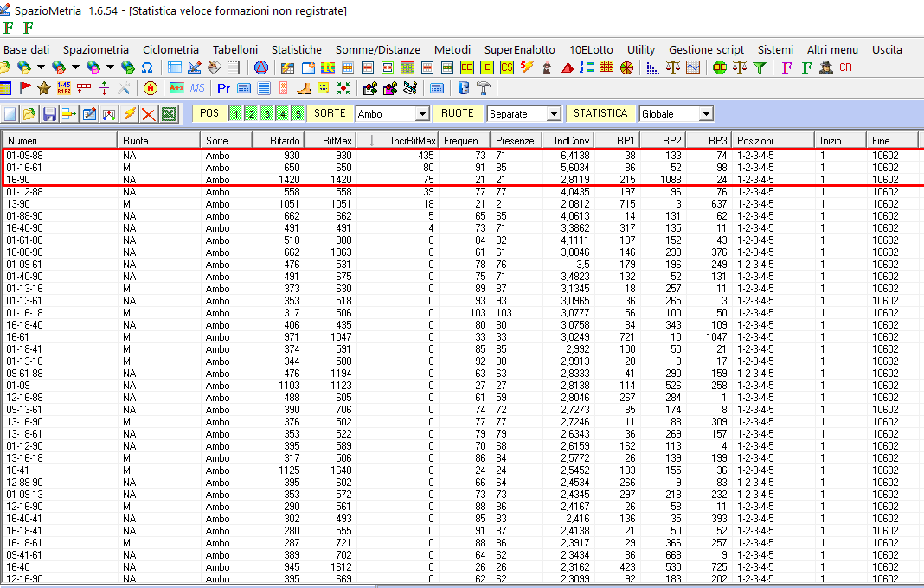Image resolution: width=924 pixels, height=588 pixels.
Task: Open the 1-45 R1R2 tool
Action: (64, 88)
